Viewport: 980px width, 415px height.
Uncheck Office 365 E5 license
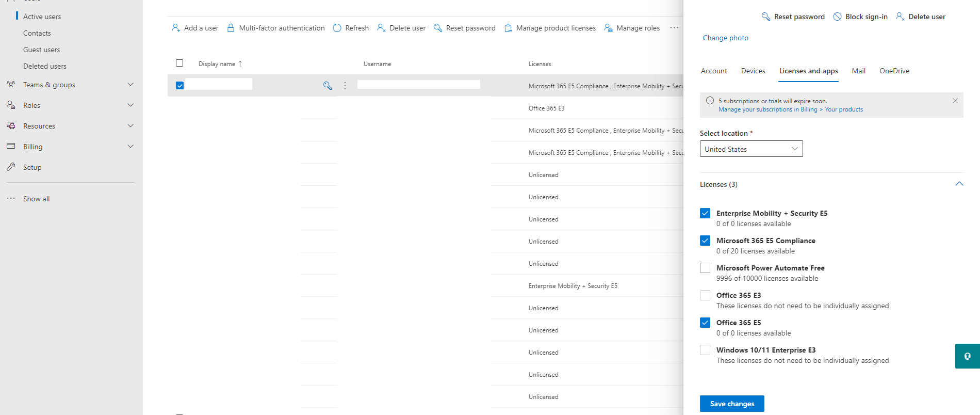tap(705, 323)
